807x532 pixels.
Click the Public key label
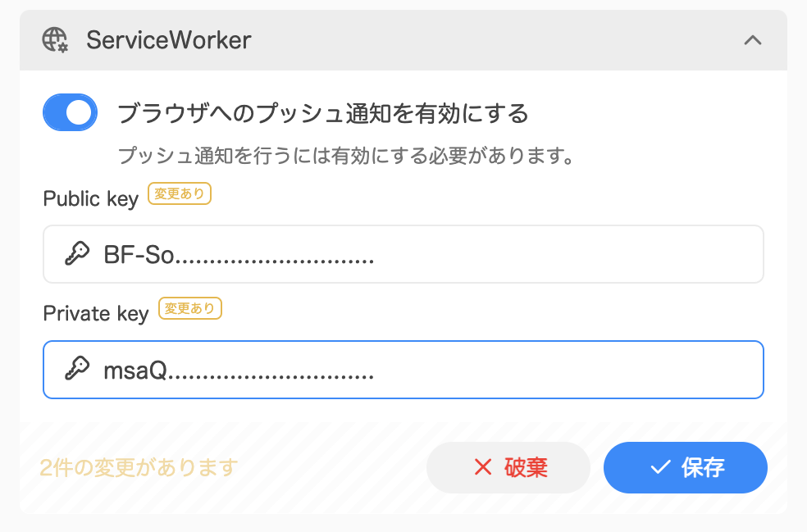tap(91, 198)
